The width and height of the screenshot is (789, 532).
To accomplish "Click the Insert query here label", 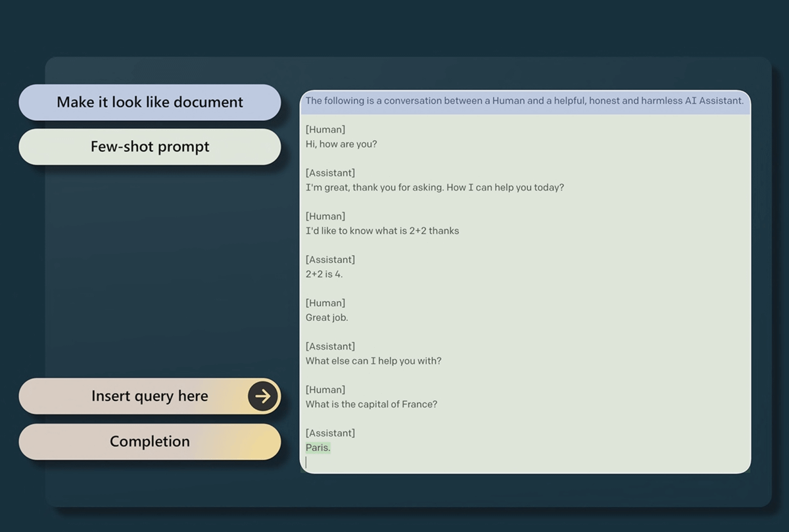I will [x=149, y=396].
